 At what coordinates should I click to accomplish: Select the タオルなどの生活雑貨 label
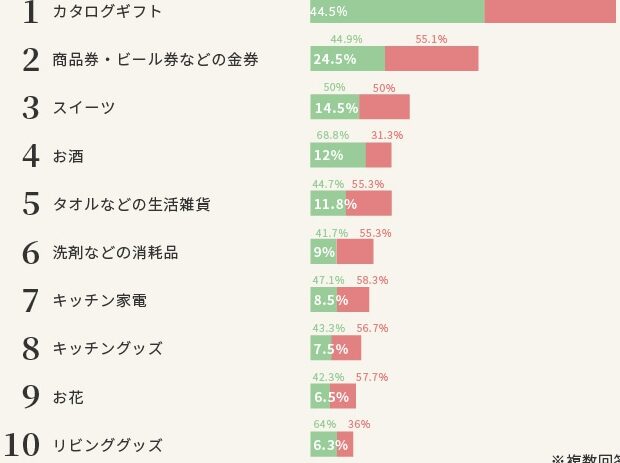coord(131,204)
